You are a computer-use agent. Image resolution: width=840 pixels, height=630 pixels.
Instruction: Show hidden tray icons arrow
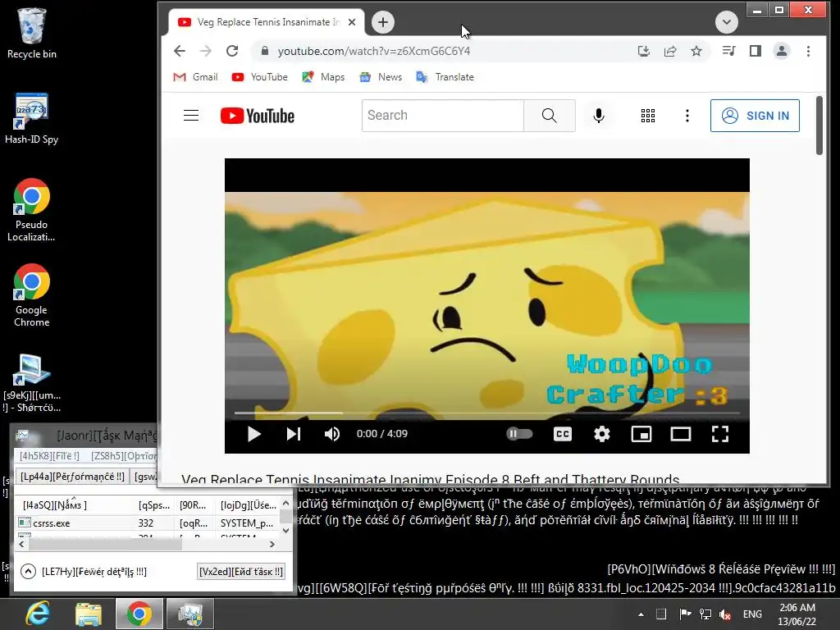pyautogui.click(x=641, y=614)
